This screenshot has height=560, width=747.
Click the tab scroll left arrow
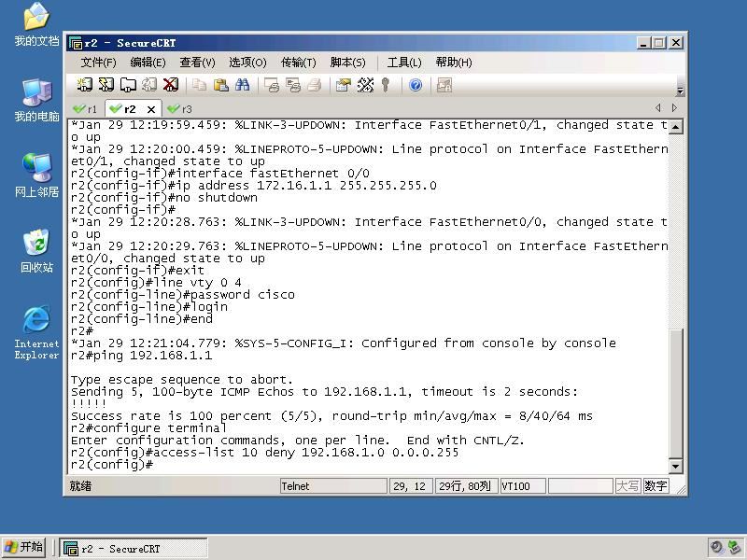pyautogui.click(x=658, y=108)
